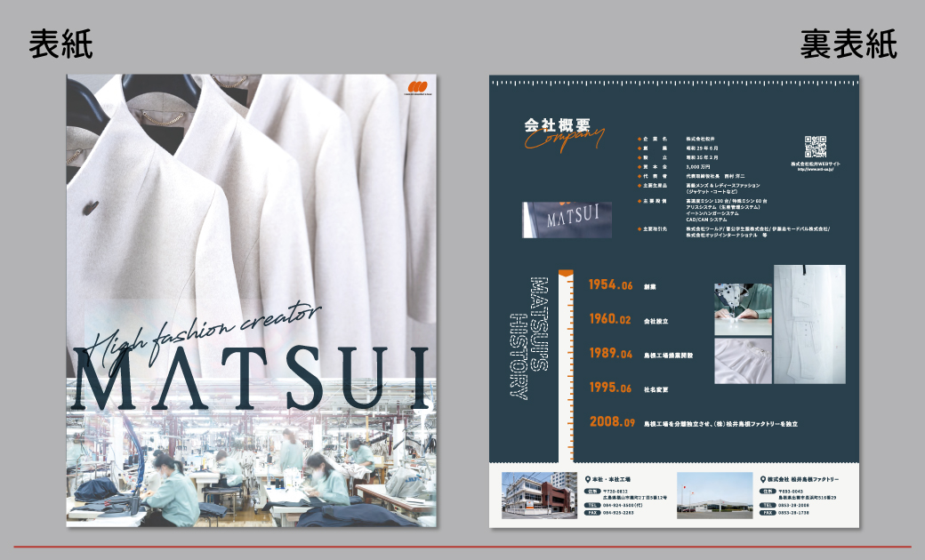Click the 資本金 row label
925x560 pixels.
pos(655,167)
